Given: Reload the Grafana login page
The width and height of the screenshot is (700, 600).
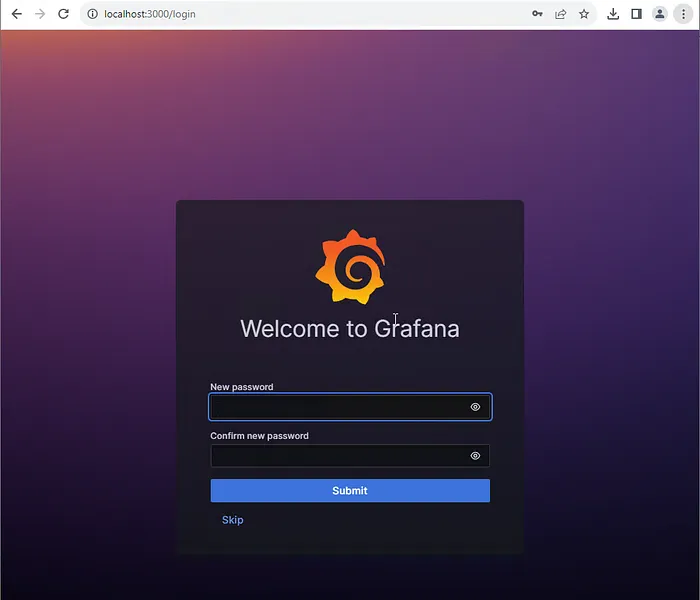Looking at the screenshot, I should pos(64,14).
